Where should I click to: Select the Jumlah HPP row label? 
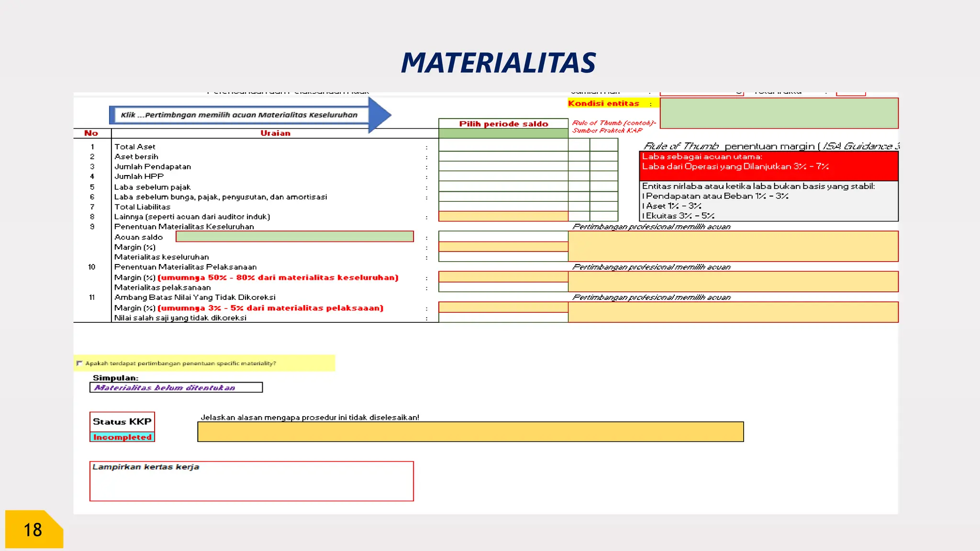tap(139, 176)
